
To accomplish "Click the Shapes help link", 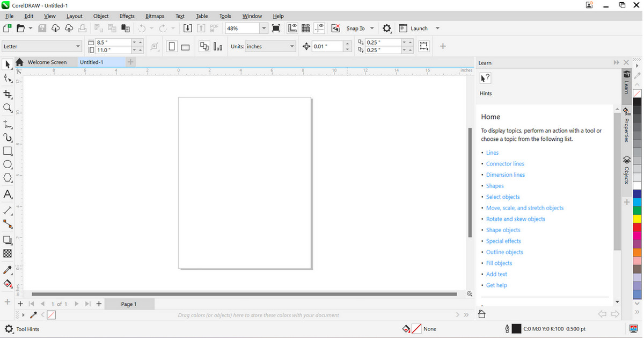I will [494, 185].
